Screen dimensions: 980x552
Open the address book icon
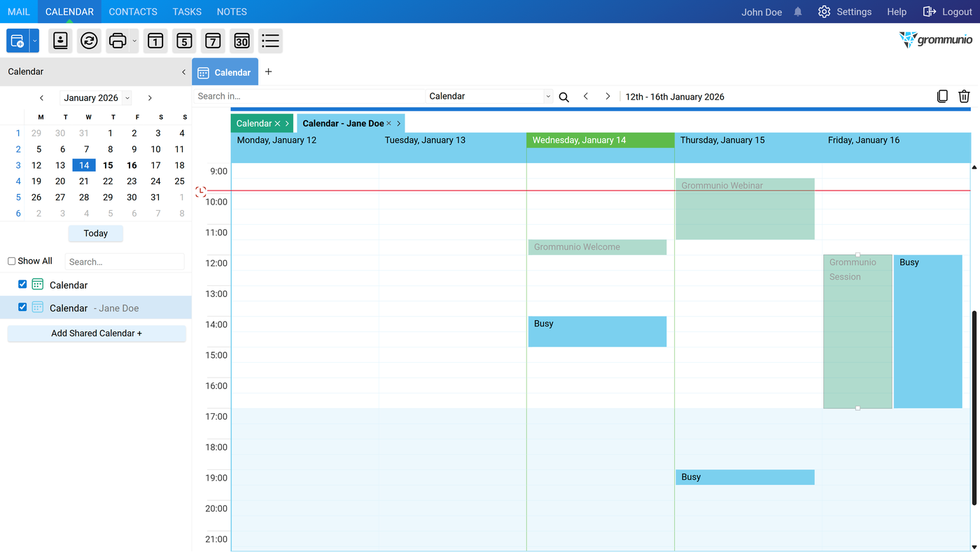click(61, 41)
